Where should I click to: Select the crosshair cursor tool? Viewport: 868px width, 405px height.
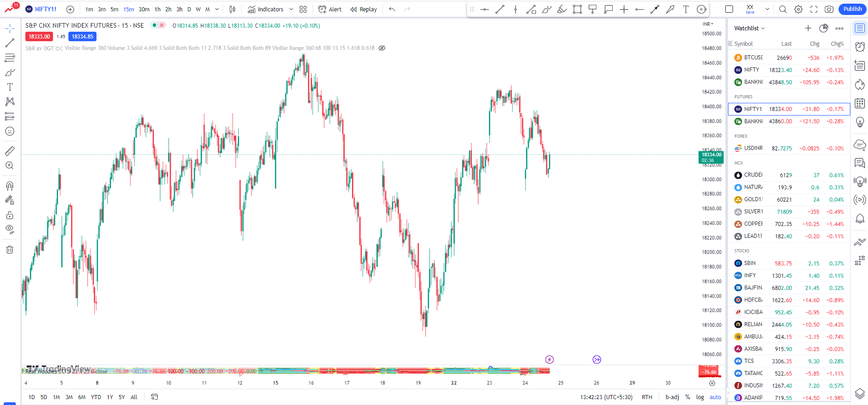click(x=10, y=29)
